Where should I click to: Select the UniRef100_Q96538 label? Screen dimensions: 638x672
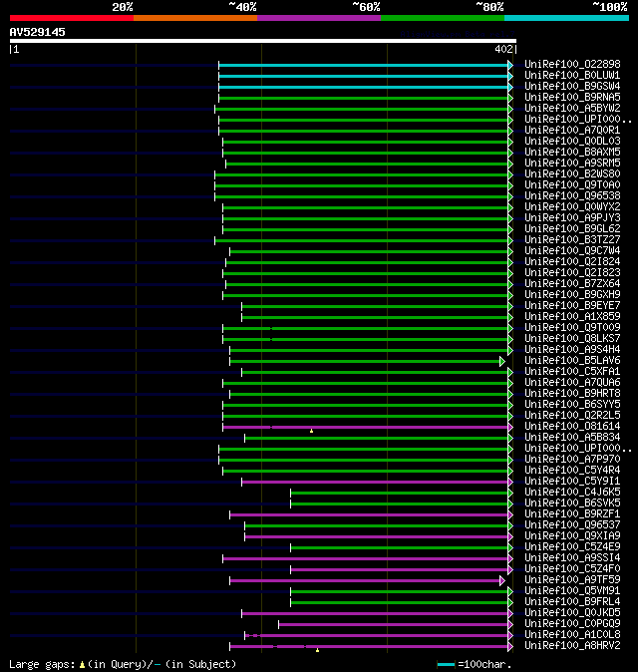pyautogui.click(x=572, y=195)
